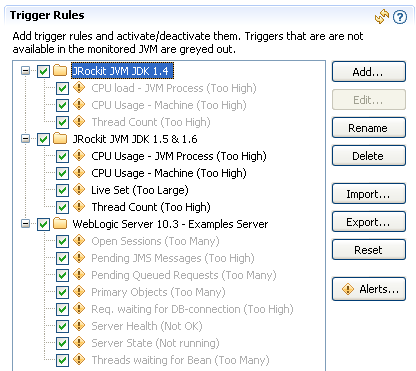416x371 pixels.
Task: Uncheck the JRockit JVM JDK 1.5 & 1.6 checkbox
Action: pyautogui.click(x=43, y=139)
